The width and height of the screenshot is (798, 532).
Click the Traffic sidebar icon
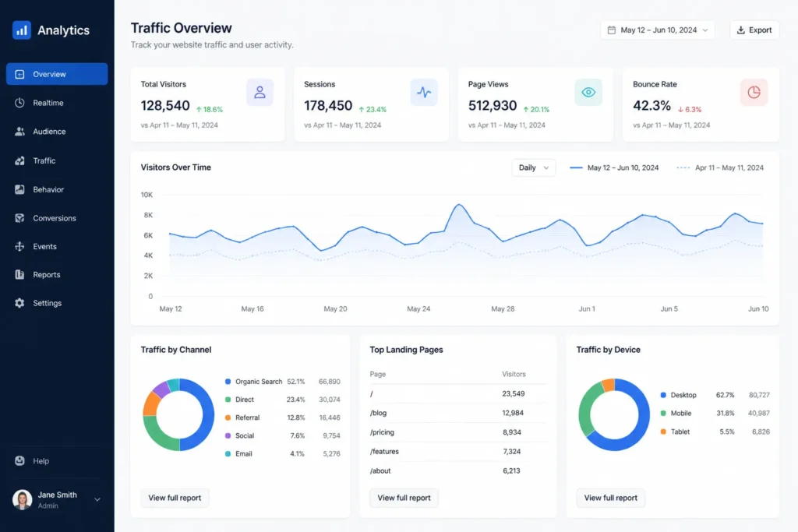(19, 160)
